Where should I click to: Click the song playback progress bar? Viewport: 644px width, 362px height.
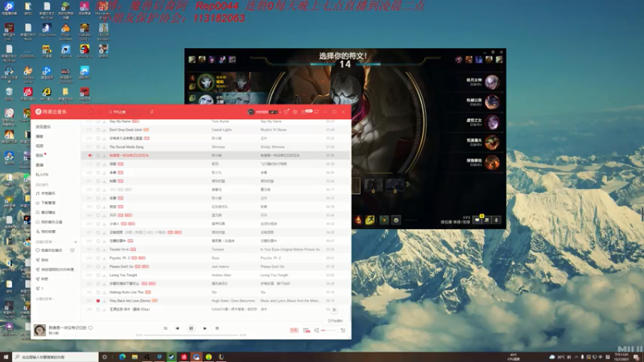click(x=191, y=335)
